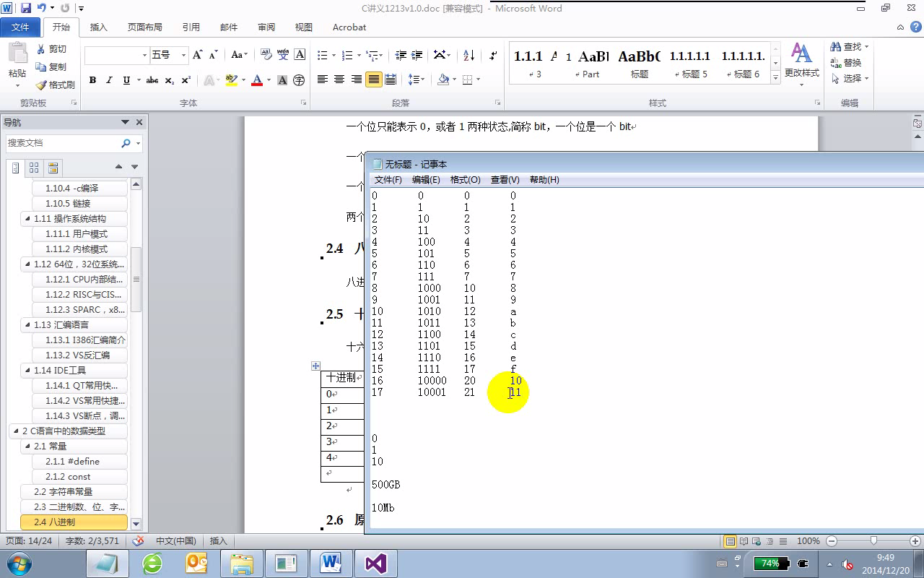Click the Grow Font icon
This screenshot has height=578, width=924.
pos(198,55)
